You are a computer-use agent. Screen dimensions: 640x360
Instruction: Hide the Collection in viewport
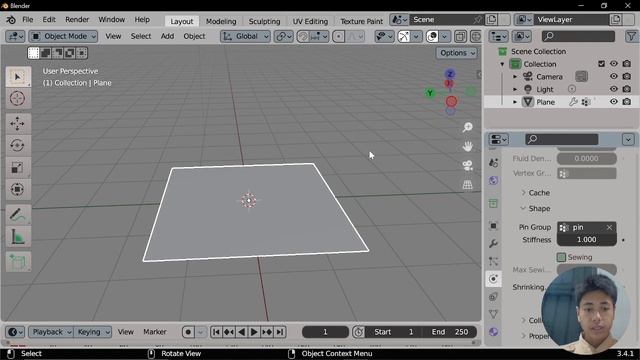(613, 64)
